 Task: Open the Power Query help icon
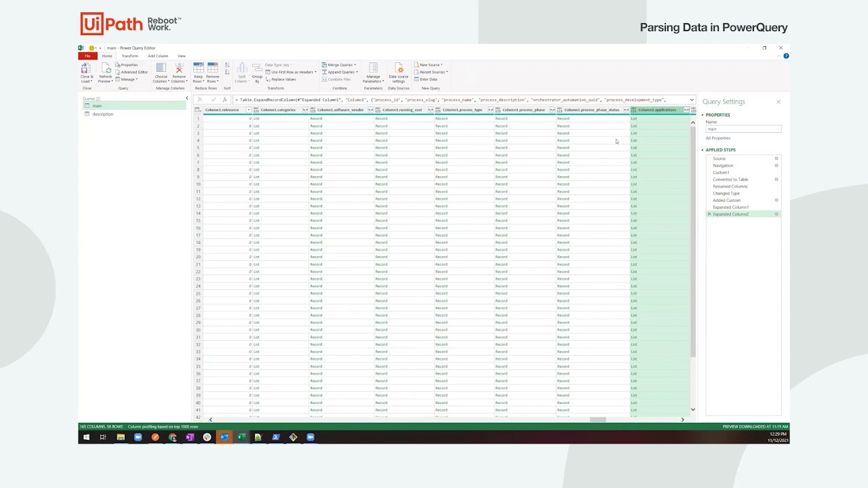pos(786,56)
